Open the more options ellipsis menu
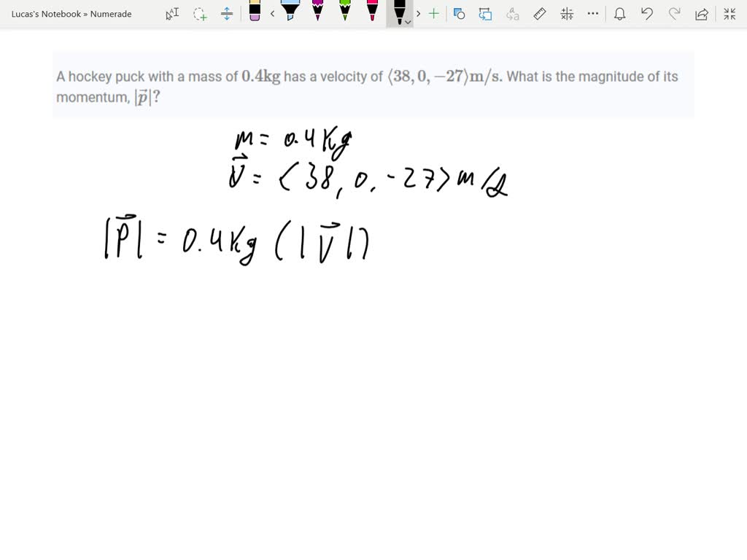Image resolution: width=747 pixels, height=560 pixels. tap(592, 14)
